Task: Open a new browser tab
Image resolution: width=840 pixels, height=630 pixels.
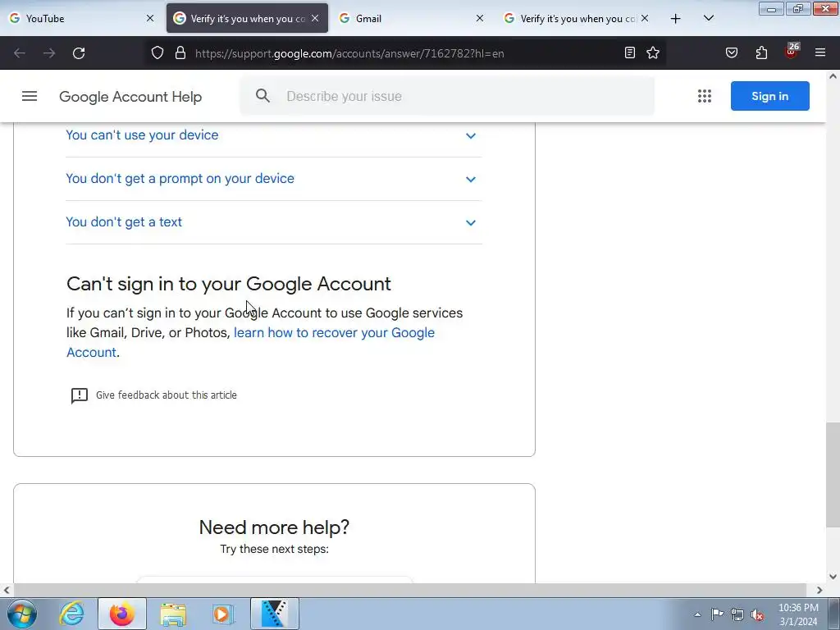Action: click(x=676, y=19)
